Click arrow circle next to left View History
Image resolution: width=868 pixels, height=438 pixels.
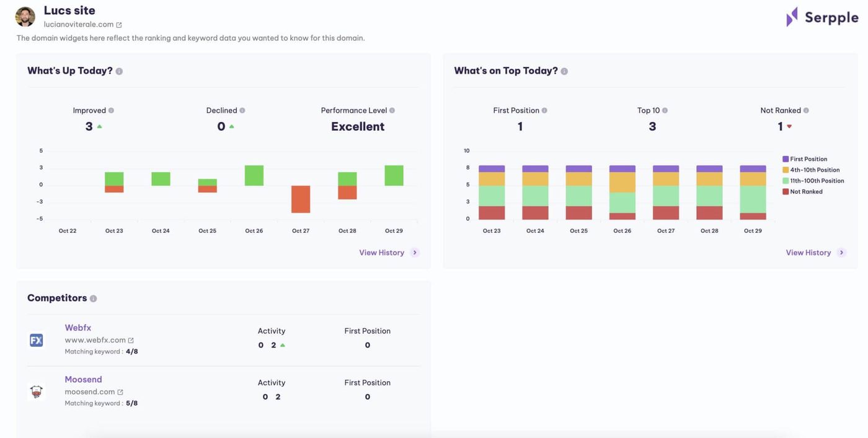415,253
